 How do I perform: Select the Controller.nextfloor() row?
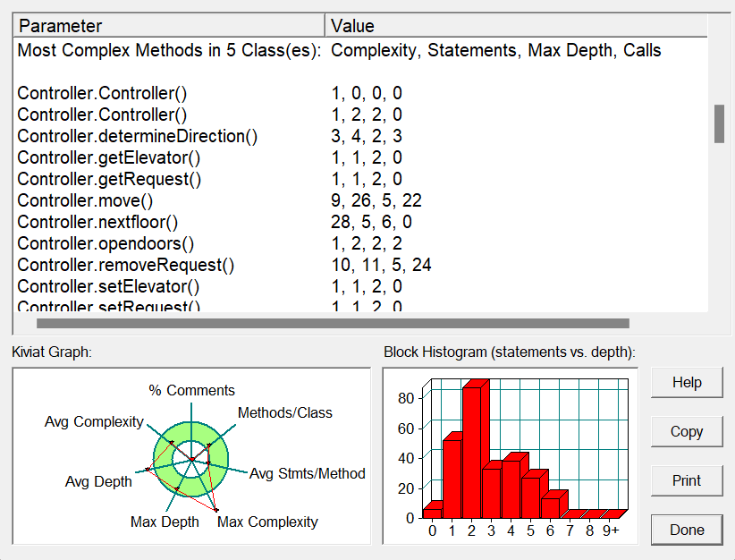point(361,223)
